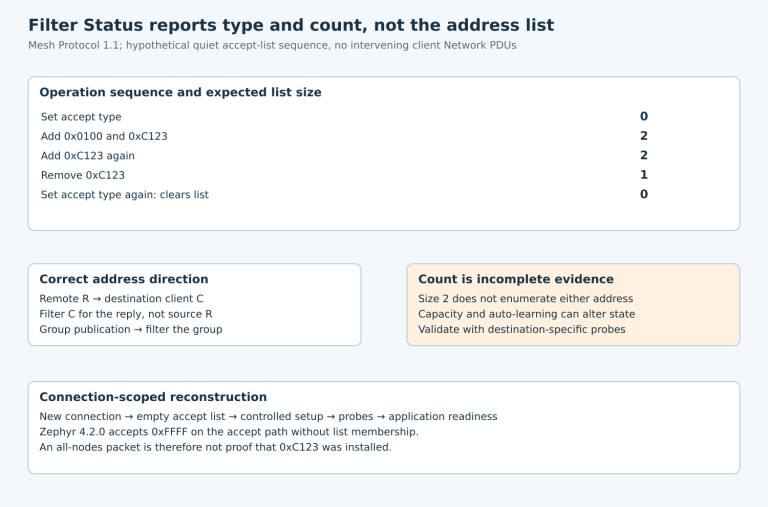Click line 'Filter C for the reply, not source R'
This screenshot has height=507, width=768.
click(x=126, y=314)
